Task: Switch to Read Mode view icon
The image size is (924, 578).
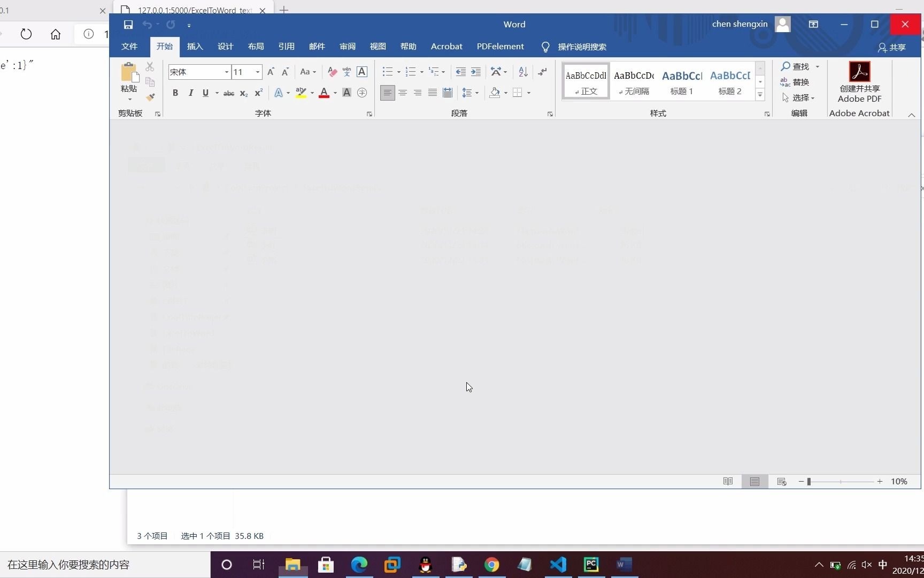Action: pyautogui.click(x=728, y=482)
